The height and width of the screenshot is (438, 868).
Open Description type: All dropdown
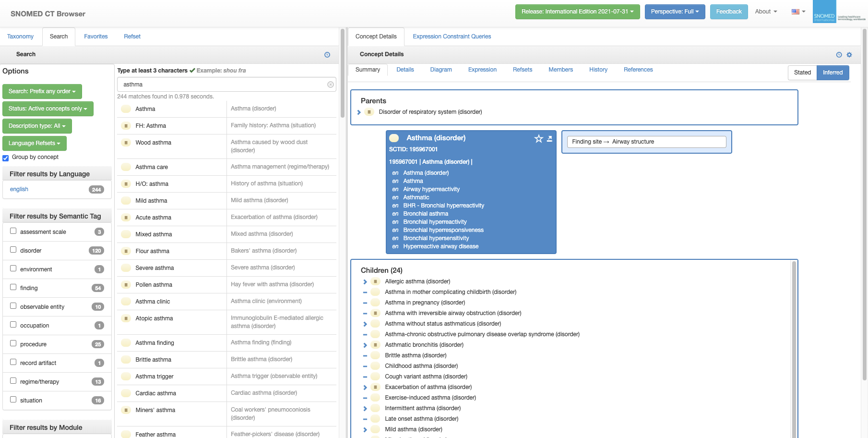coord(37,126)
